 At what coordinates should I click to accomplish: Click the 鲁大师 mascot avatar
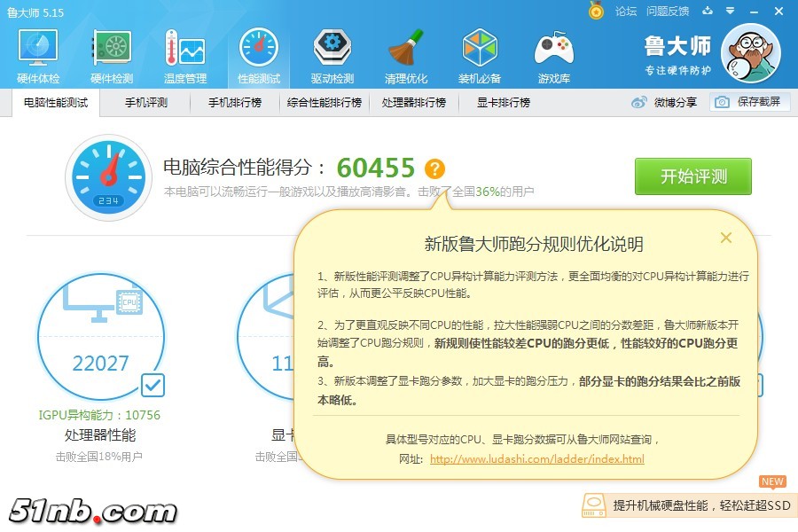pos(751,53)
